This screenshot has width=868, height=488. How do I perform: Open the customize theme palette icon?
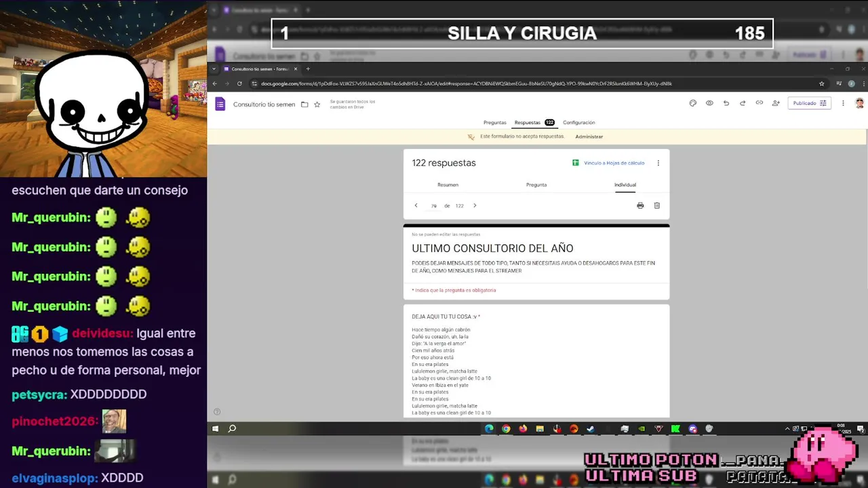(x=692, y=103)
